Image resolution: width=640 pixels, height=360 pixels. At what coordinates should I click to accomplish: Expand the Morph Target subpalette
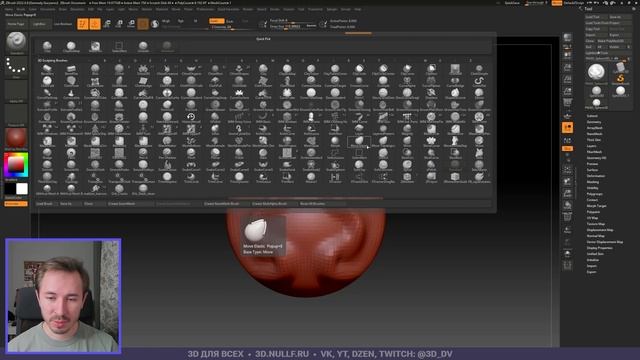coord(596,206)
